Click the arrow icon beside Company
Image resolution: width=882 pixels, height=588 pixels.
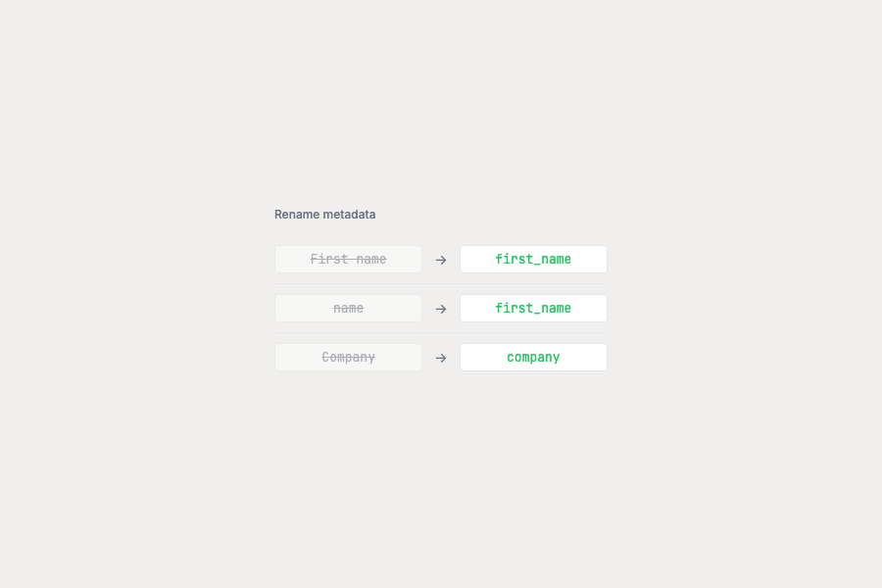coord(439,357)
